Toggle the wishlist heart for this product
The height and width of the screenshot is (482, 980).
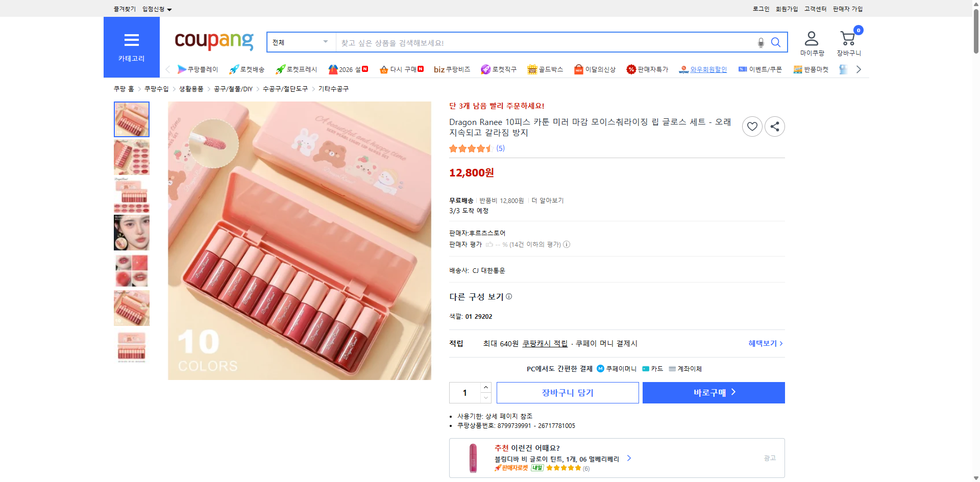752,126
